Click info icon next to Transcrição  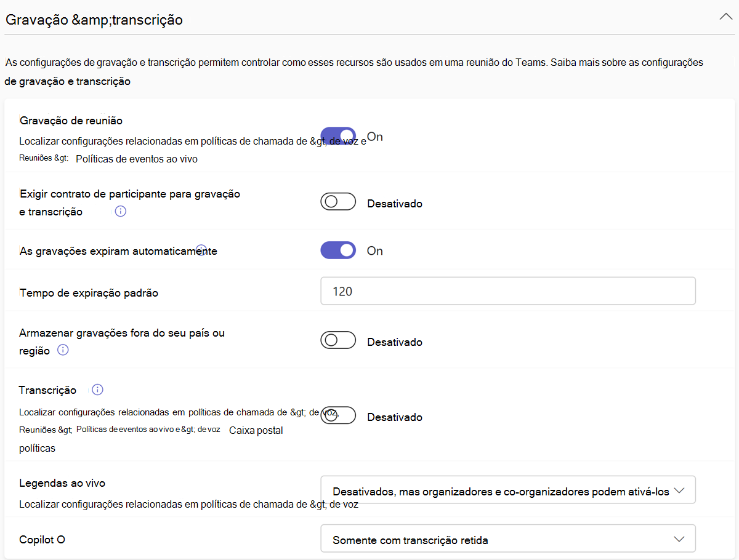pos(97,390)
